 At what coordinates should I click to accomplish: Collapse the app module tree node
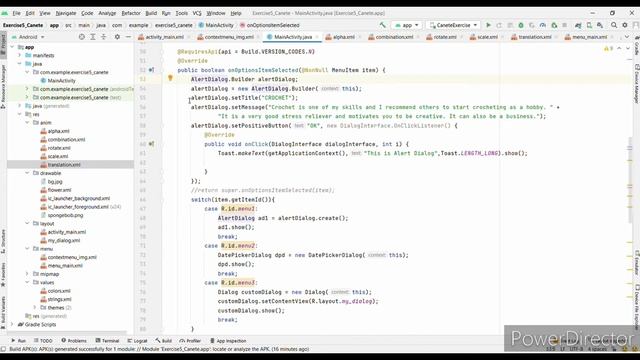(12, 47)
